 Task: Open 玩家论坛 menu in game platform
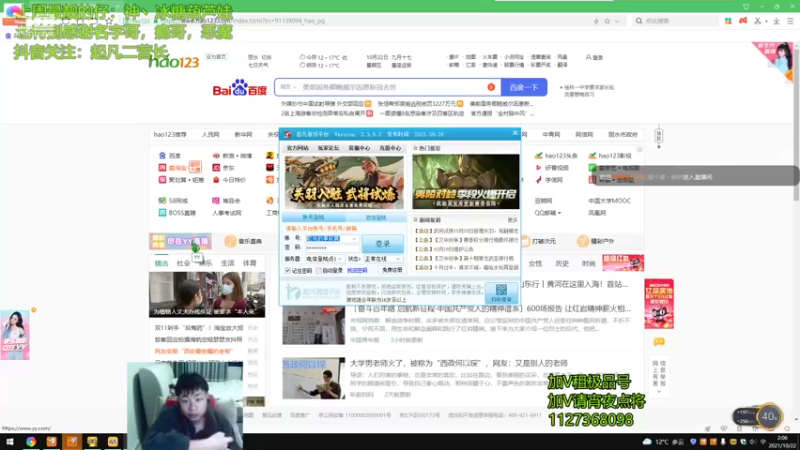click(x=328, y=148)
